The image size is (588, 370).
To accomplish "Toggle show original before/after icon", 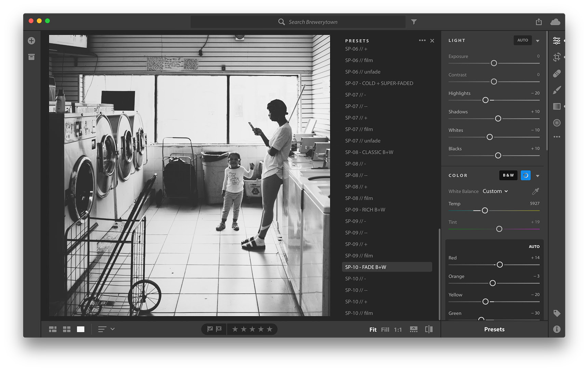I will (x=429, y=329).
